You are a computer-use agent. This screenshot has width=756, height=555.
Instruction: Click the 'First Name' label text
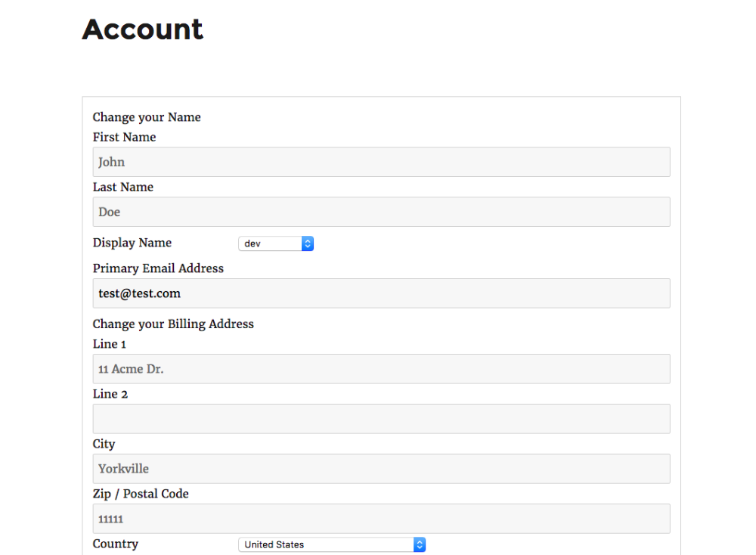[x=124, y=137]
